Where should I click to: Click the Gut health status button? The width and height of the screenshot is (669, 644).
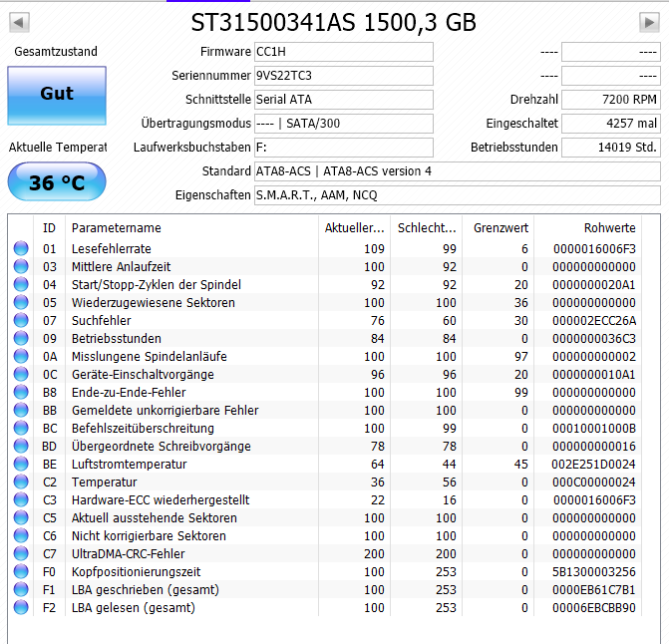[x=57, y=96]
